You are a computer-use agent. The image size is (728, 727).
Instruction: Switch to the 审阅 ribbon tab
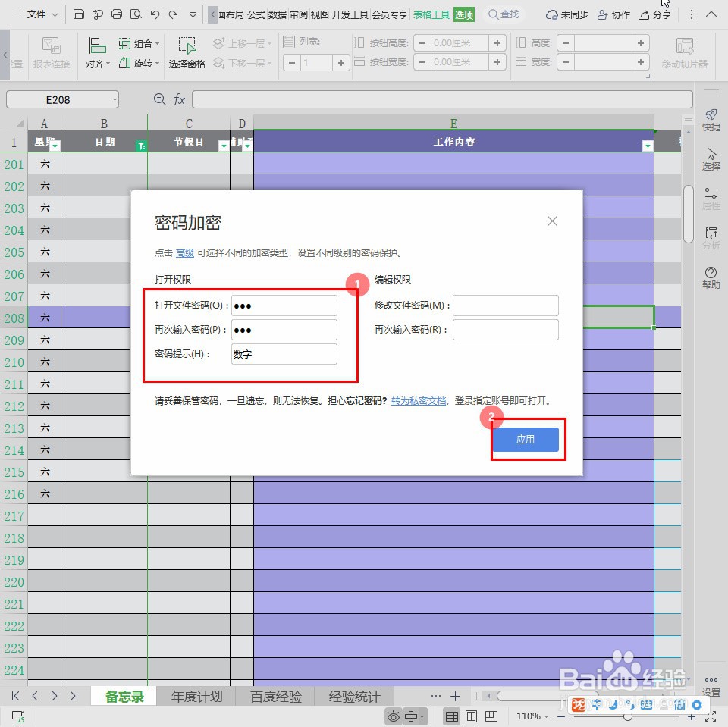tap(299, 15)
